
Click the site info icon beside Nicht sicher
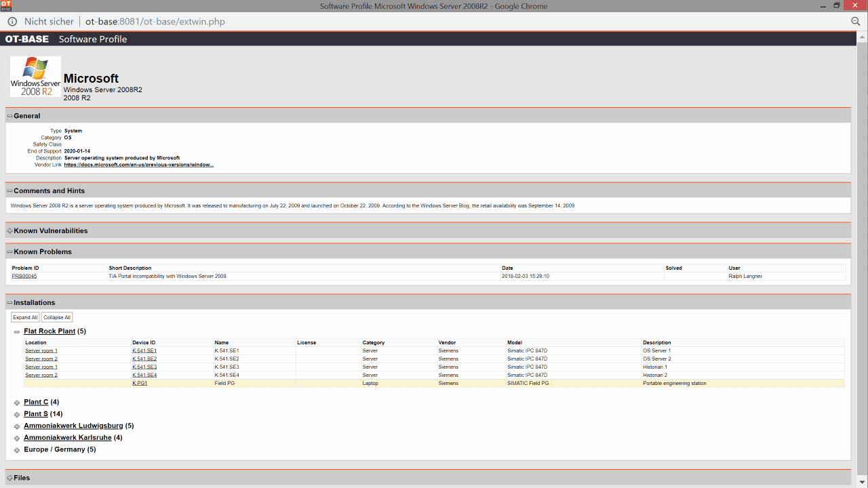12,22
